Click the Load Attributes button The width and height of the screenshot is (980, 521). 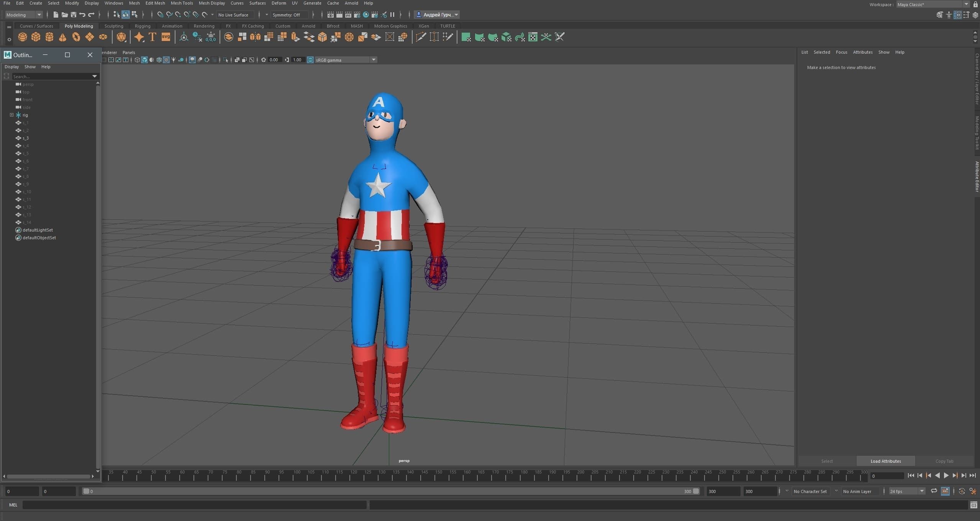885,461
